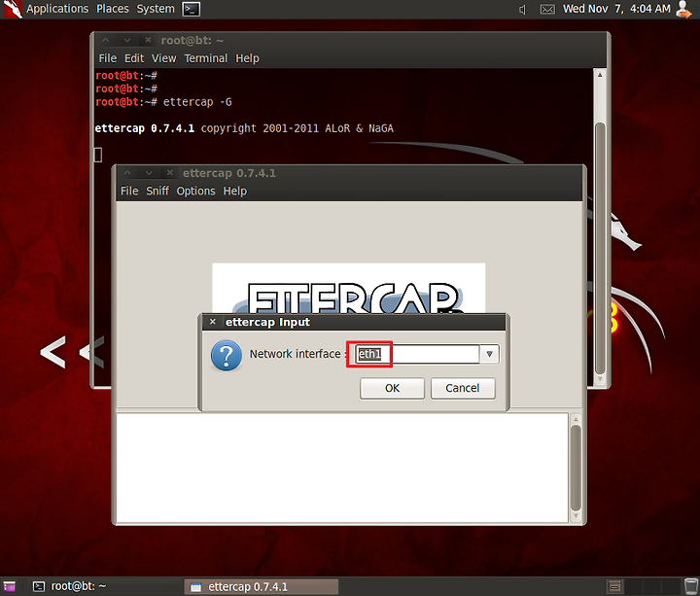Close the ettercap 0.7.4.1 window
The width and height of the screenshot is (700, 596).
pos(169,173)
